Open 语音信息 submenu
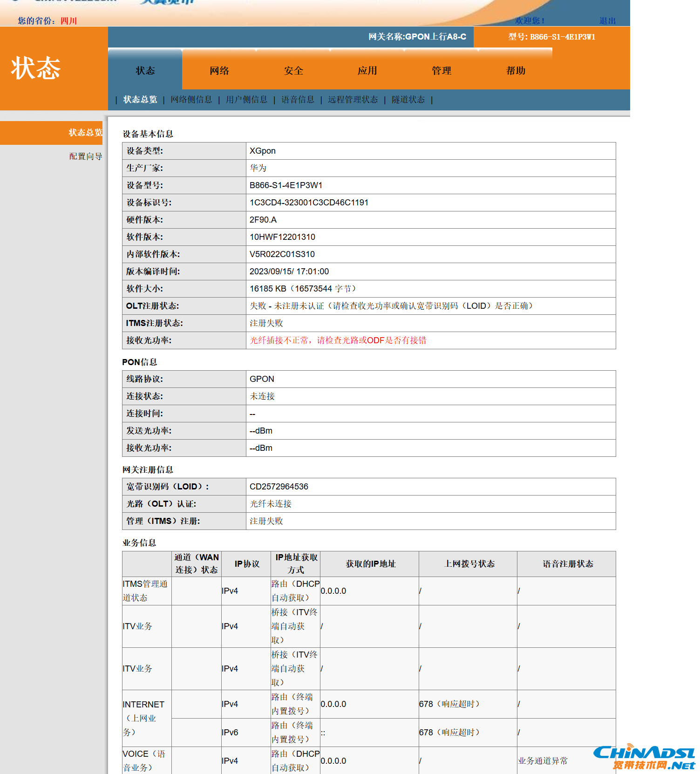Viewport: 700px width, 774px height. pyautogui.click(x=298, y=100)
